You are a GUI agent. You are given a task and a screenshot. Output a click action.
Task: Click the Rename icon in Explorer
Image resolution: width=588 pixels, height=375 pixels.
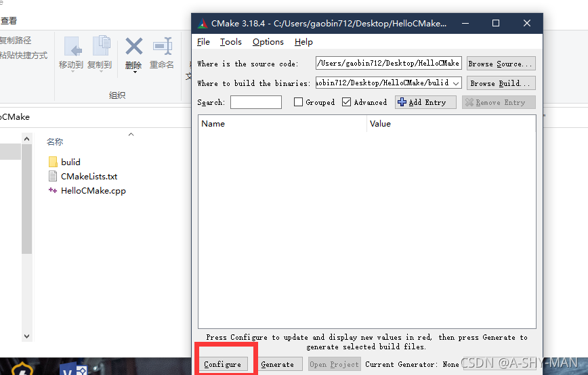point(163,47)
